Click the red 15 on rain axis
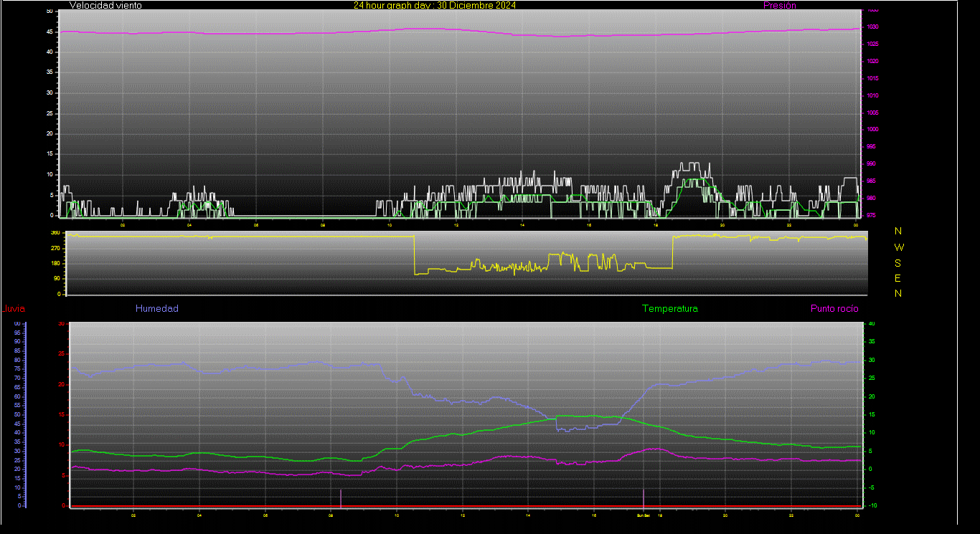The image size is (980, 534). (x=61, y=414)
